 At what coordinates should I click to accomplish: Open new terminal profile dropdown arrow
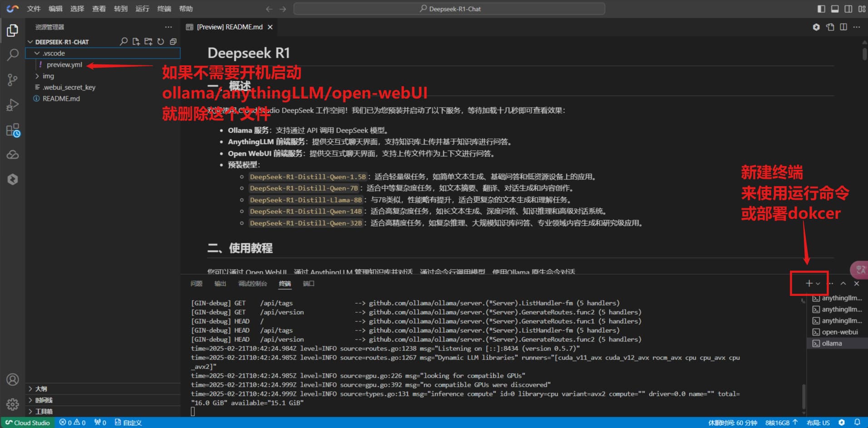818,283
